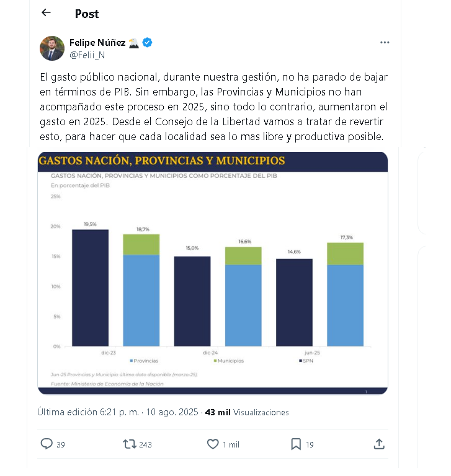451x476 pixels.
Task: Click the reply speech bubble icon
Action: 47,444
